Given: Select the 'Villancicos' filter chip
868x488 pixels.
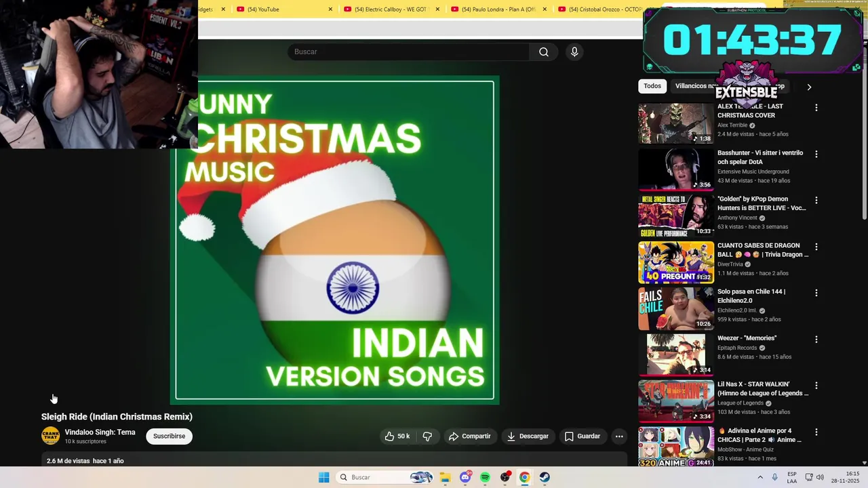Looking at the screenshot, I should 695,86.
